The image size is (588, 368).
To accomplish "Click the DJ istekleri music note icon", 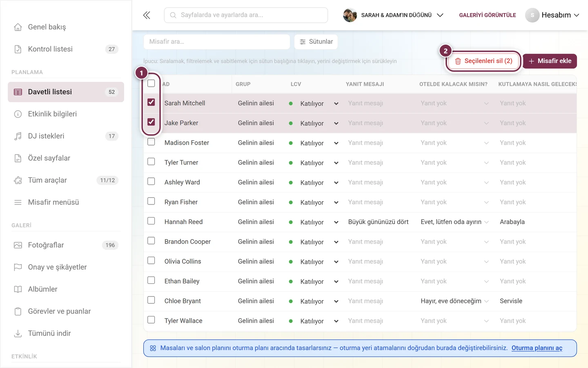I will [x=18, y=136].
